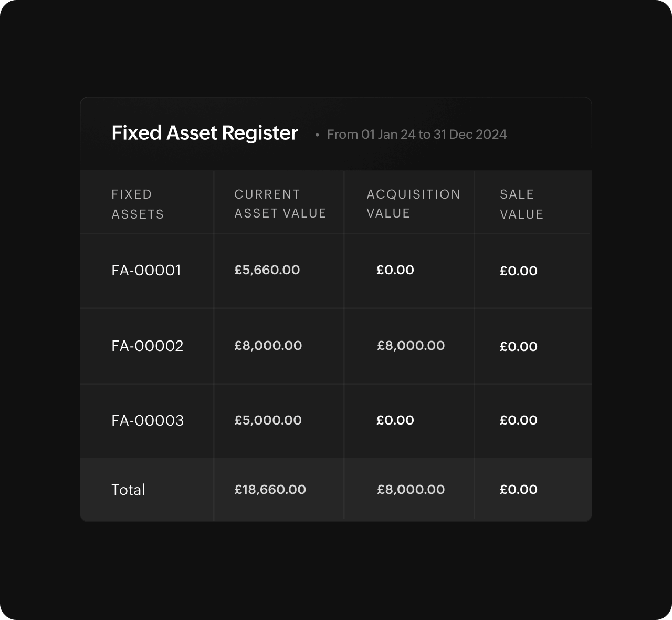672x620 pixels.
Task: Click the Current Asset Value column header
Action: 280,204
